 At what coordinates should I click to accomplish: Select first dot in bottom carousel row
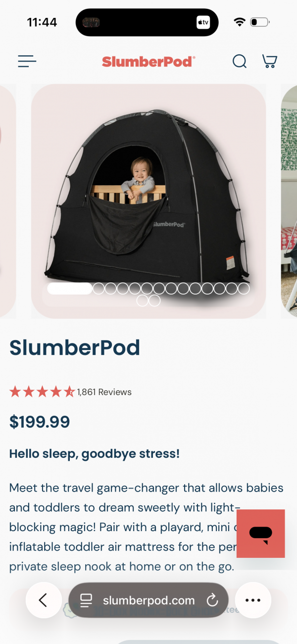pyautogui.click(x=142, y=300)
